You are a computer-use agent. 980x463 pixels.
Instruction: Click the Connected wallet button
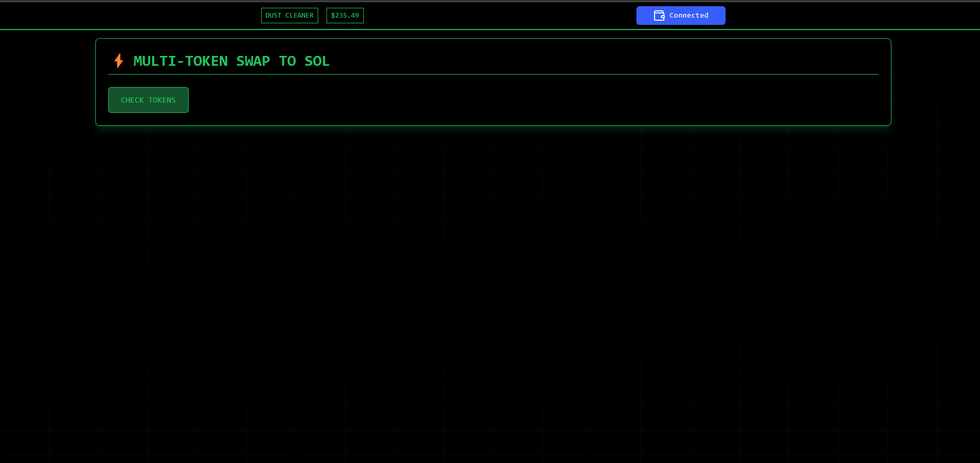pos(681,16)
